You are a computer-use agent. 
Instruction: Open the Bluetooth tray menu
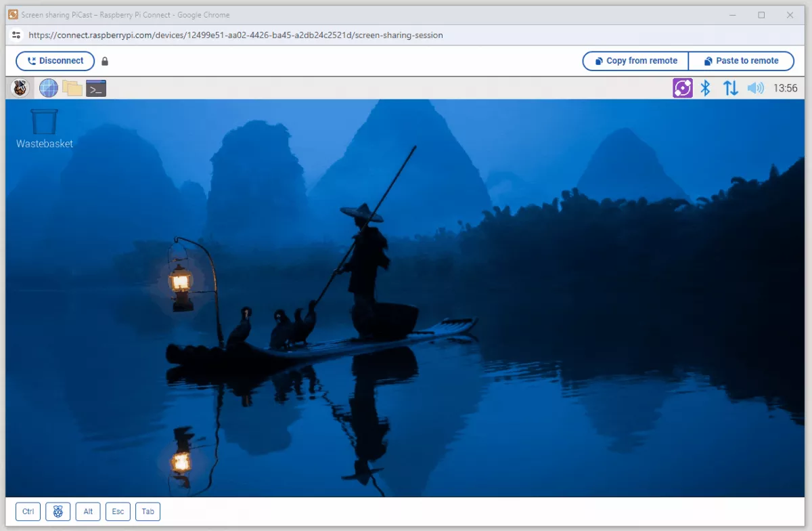[x=705, y=88]
